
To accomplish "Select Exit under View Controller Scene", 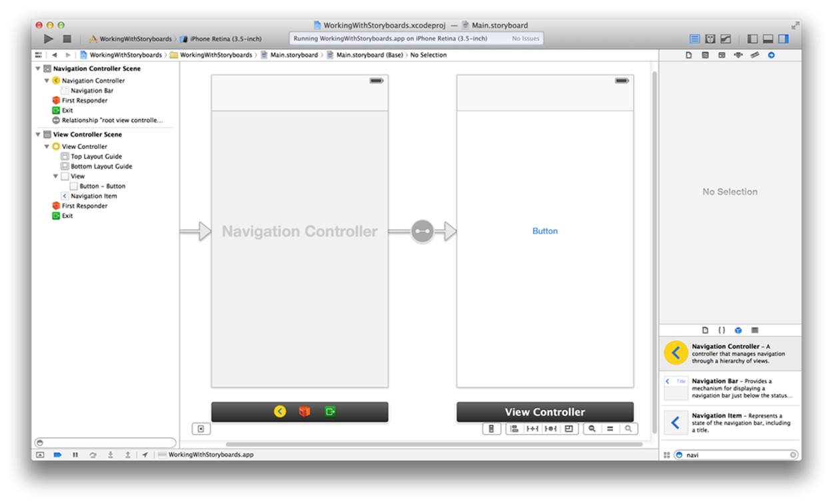I will coord(62,216).
